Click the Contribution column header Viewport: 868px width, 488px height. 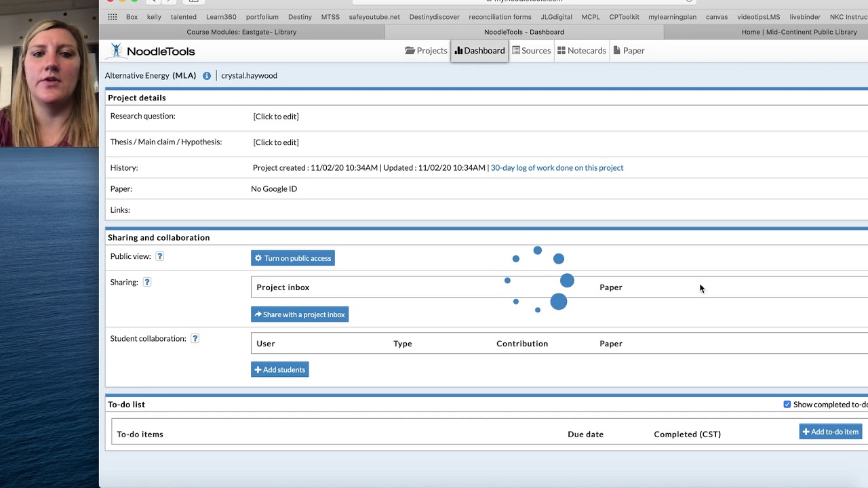[522, 344]
